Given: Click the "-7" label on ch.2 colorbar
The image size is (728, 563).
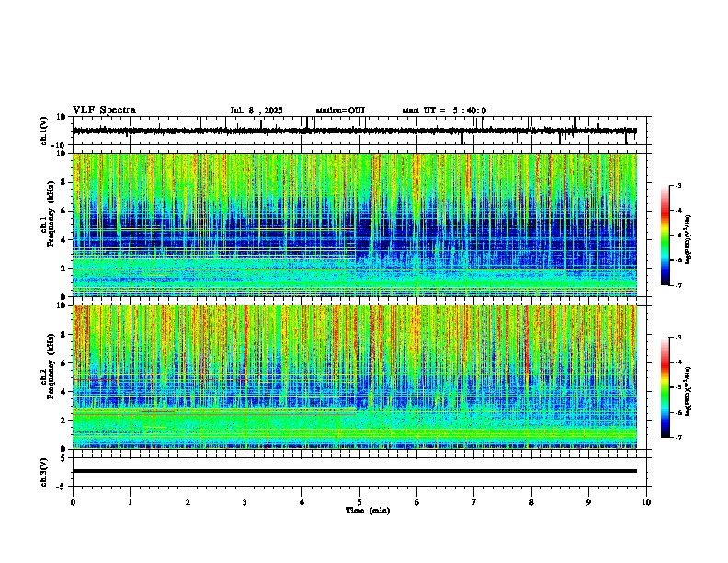Looking at the screenshot, I should 677,438.
